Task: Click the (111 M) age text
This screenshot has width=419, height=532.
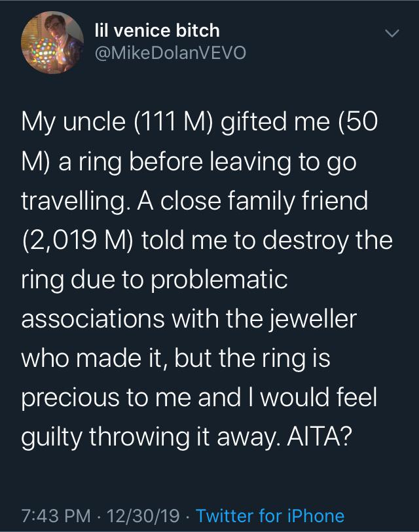Action: 173,121
